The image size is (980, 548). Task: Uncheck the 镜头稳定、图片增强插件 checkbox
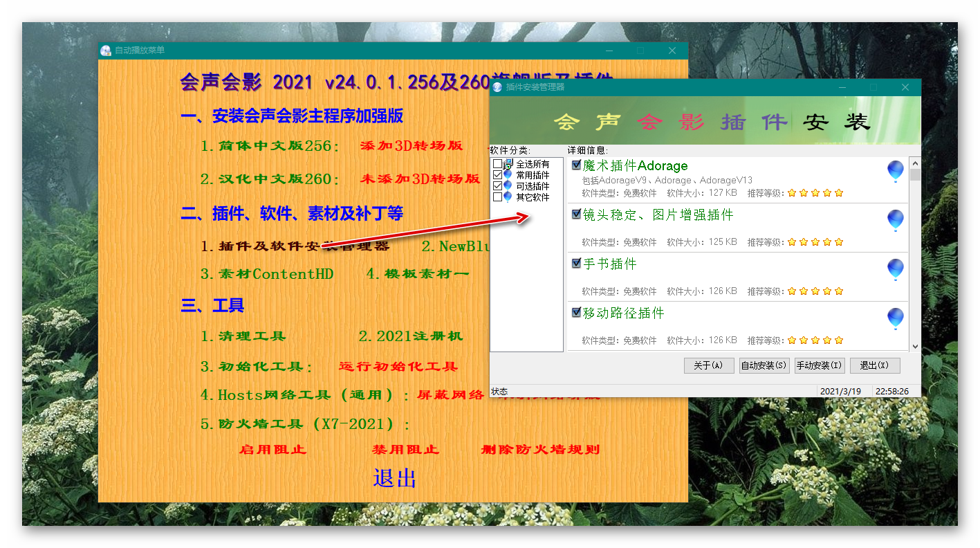(x=576, y=214)
